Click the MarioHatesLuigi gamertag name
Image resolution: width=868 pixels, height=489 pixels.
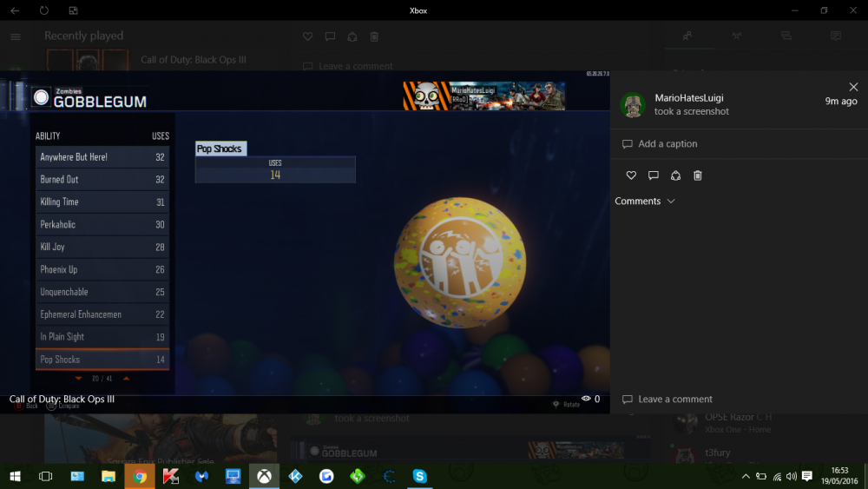click(x=688, y=98)
